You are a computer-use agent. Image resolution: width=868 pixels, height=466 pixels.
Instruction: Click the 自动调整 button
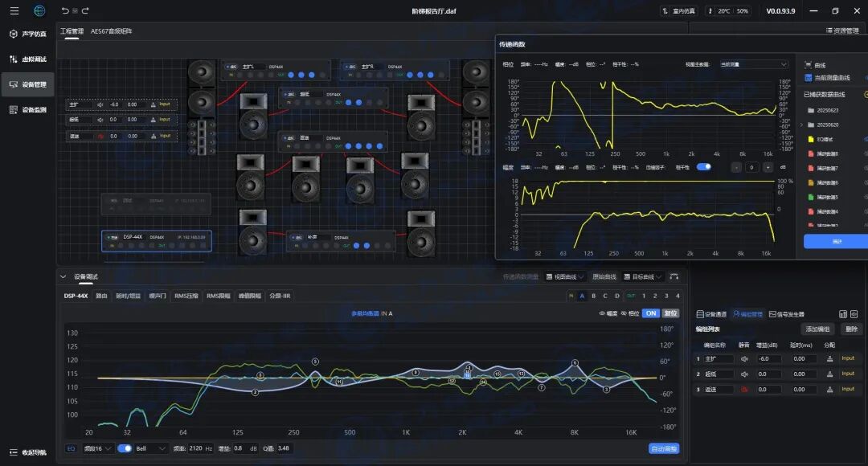(664, 448)
